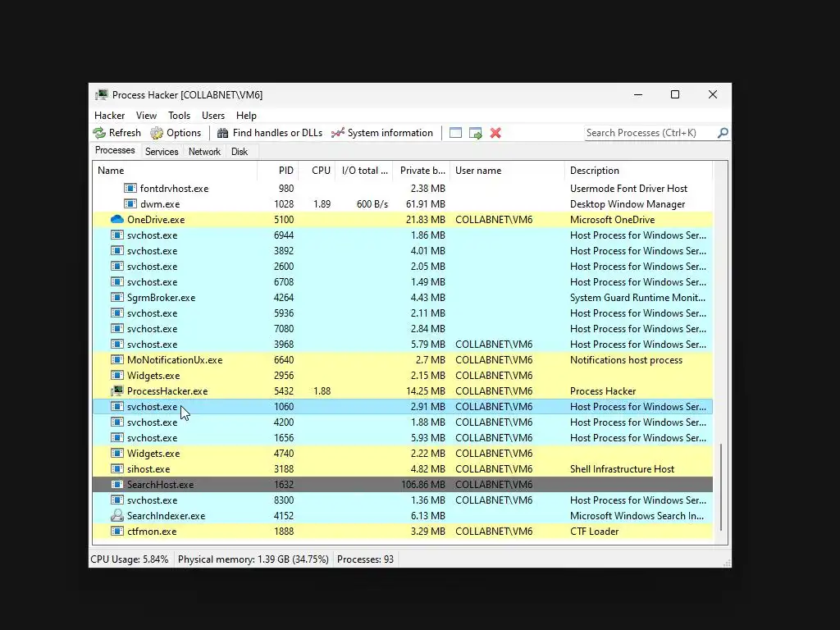This screenshot has height=630, width=840.
Task: Click the sihost.exe process icon
Action: [x=116, y=468]
